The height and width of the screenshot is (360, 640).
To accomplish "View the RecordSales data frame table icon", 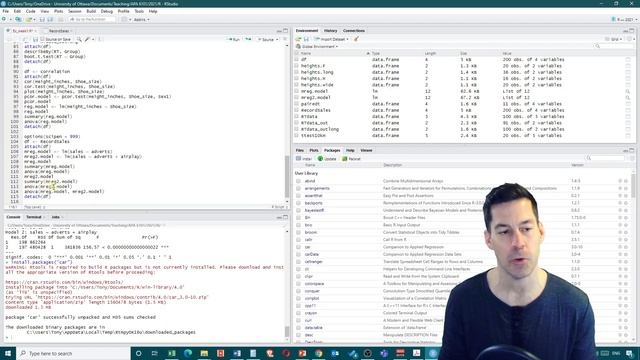I will coord(628,110).
